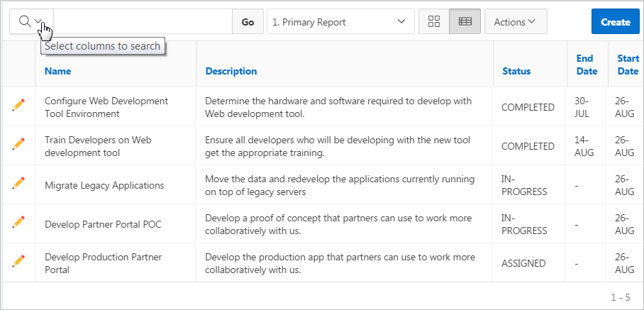
Task: Sort by the Name column header
Action: [57, 71]
